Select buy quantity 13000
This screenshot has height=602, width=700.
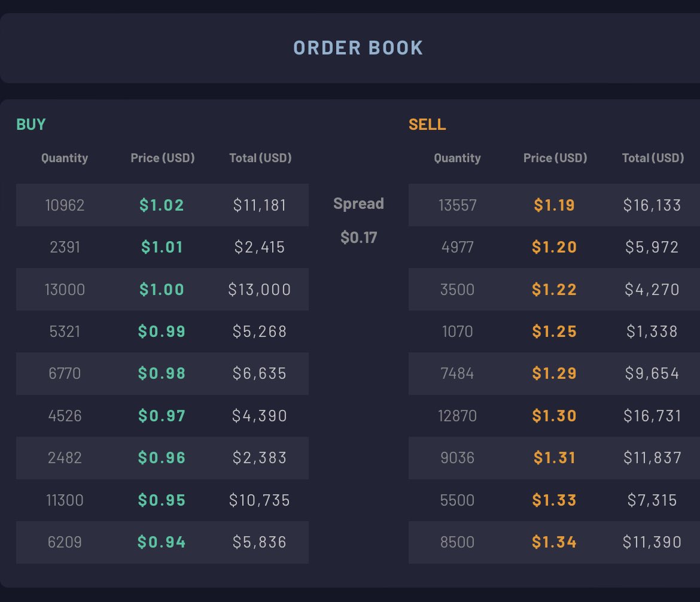tap(65, 290)
